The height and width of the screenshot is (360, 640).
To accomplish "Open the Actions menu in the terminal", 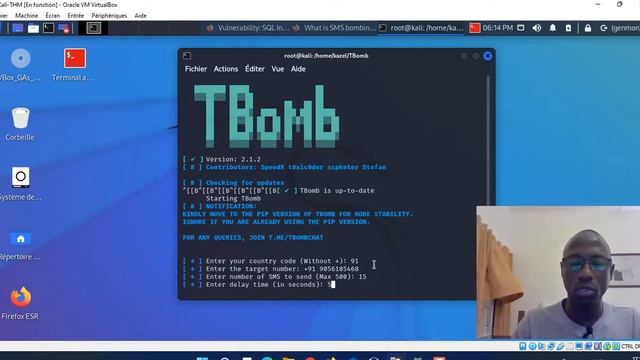I will (x=226, y=69).
